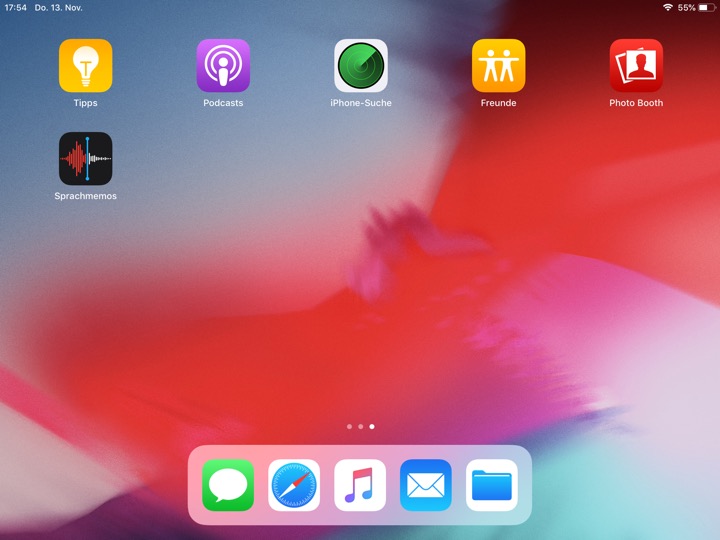Screen dimensions: 720x540
Task: Open the Files app in dock
Action: coord(492,485)
